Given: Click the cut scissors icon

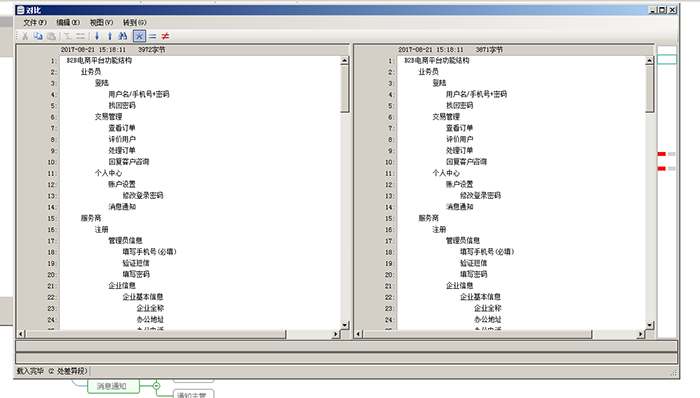Looking at the screenshot, I should point(25,36).
